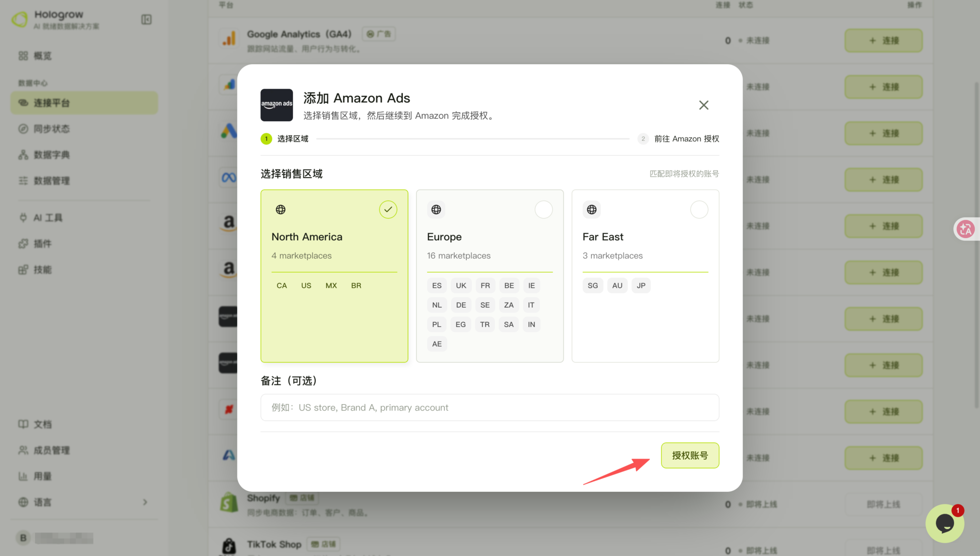The height and width of the screenshot is (556, 980).
Task: Select the Far East region radio circle
Action: point(699,210)
